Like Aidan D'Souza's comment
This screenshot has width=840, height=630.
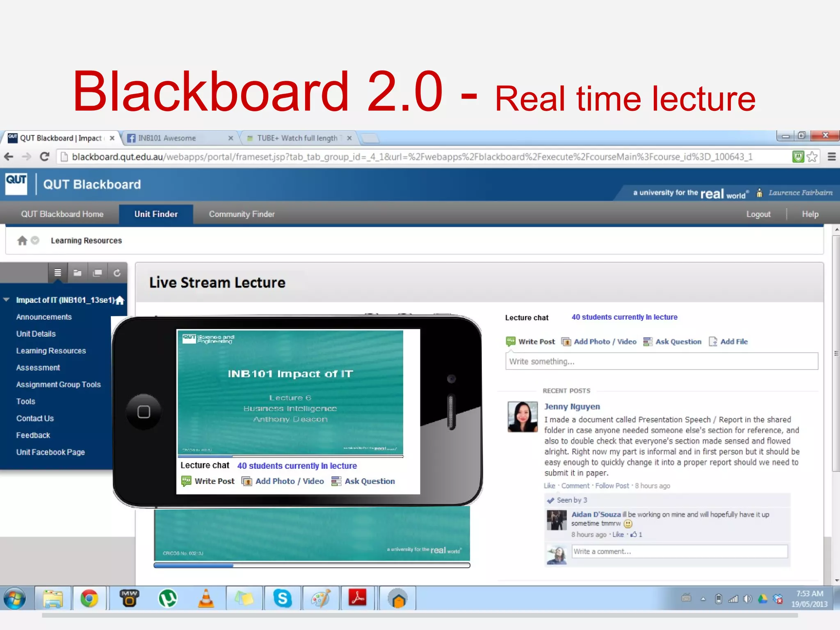[618, 534]
